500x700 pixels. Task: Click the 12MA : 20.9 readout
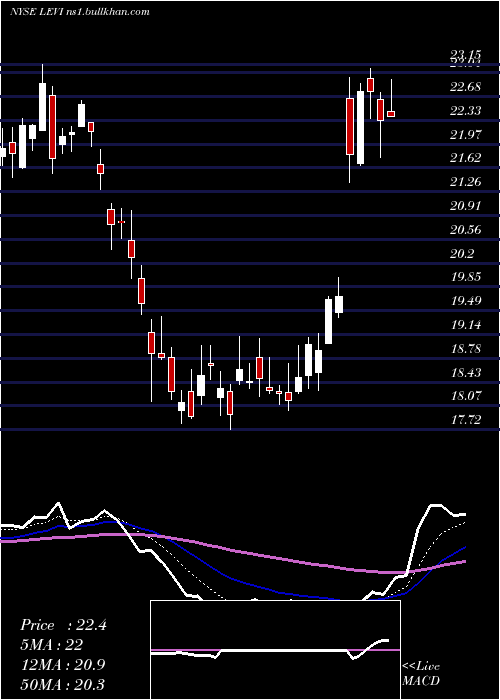pyautogui.click(x=63, y=665)
